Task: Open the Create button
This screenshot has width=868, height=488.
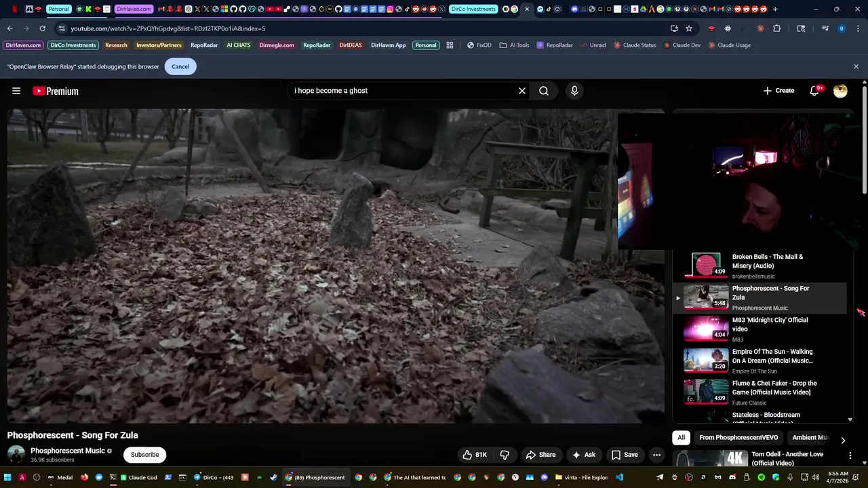Action: 778,91
